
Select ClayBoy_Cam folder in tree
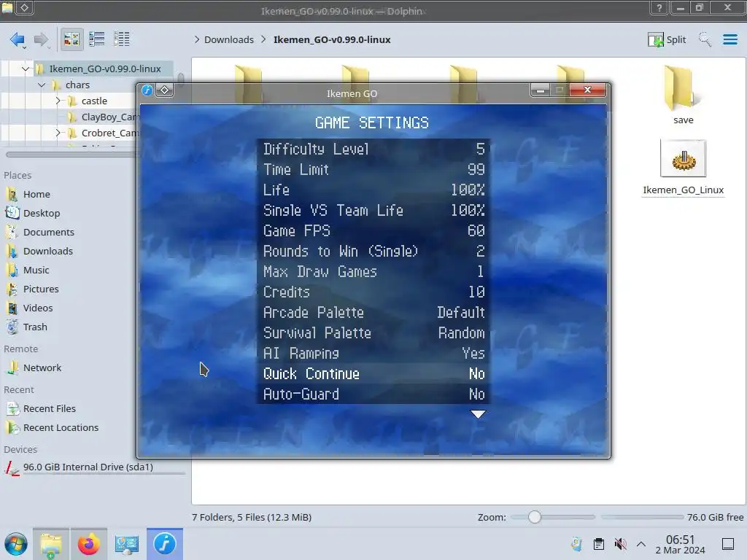[101, 117]
